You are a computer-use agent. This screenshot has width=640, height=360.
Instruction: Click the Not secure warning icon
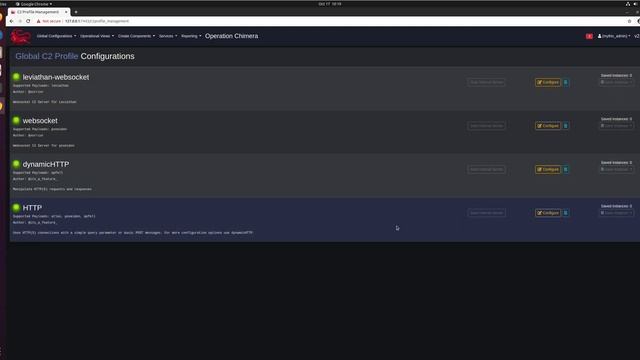click(x=38, y=21)
